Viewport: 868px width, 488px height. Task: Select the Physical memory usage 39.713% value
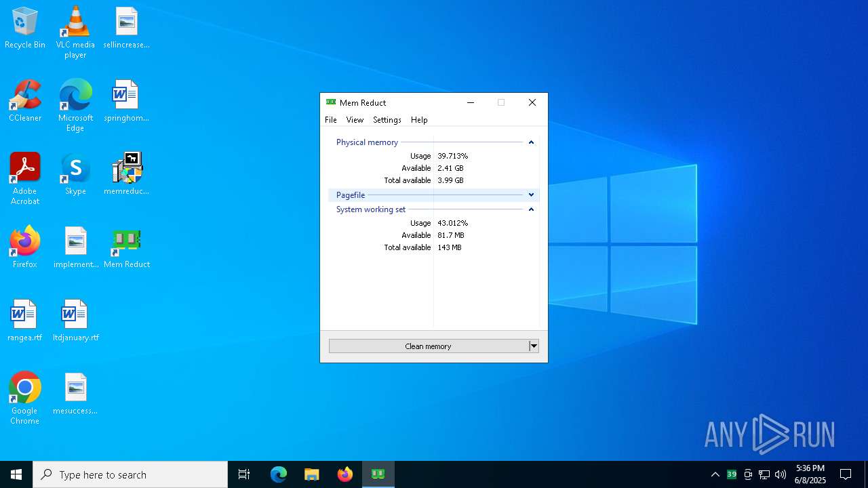coord(453,156)
